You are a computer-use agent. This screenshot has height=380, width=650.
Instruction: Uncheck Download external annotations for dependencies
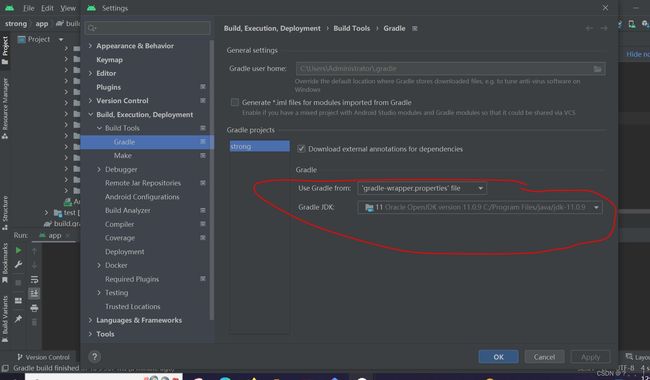coord(301,149)
